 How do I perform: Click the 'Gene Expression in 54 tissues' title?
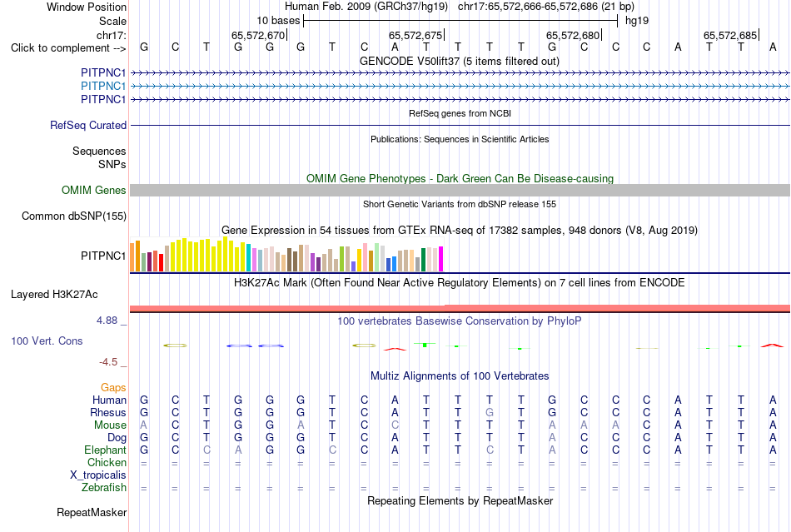[460, 231]
